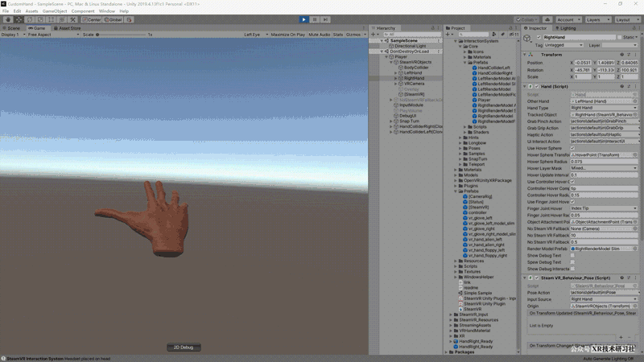Click the GameObject cube icon in Inspector
This screenshot has width=644, height=362.
[527, 39]
